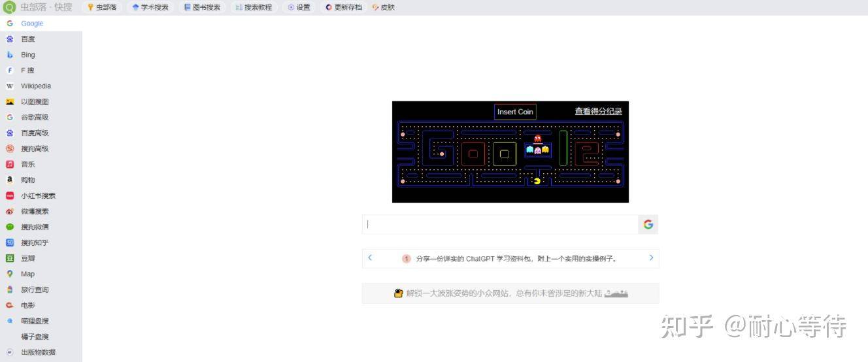Show next announcement with right chevron

[651, 257]
